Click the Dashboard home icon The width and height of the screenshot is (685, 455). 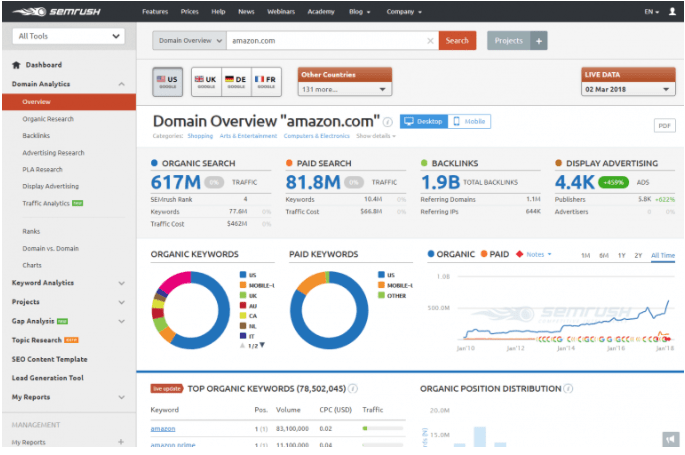pos(16,65)
